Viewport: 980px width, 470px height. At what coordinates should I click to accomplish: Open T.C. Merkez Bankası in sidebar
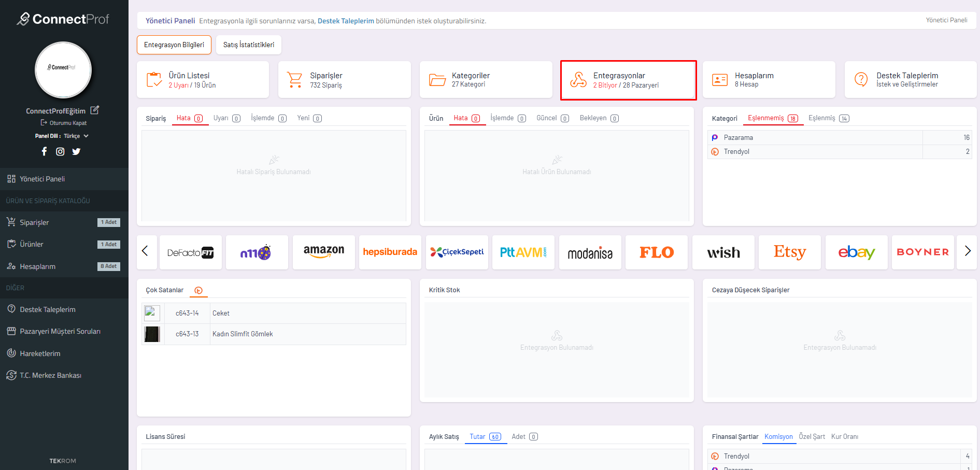point(64,375)
